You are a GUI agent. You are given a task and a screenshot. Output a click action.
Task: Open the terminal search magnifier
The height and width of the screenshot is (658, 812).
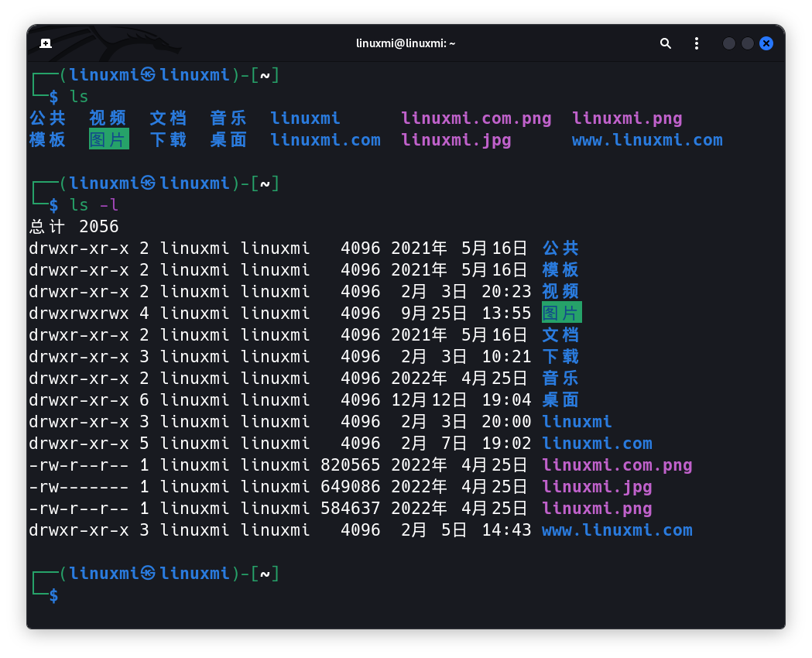tap(666, 43)
